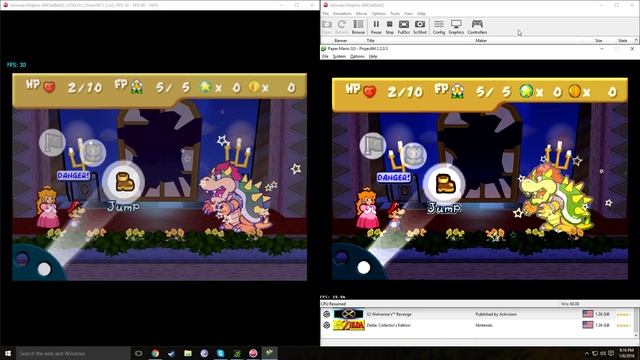Screen dimensions: 640x360
Task: Click the volume icon in system tray
Action: coord(603,353)
